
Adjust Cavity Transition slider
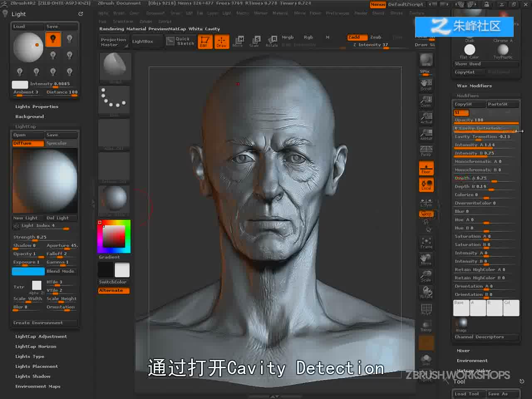coord(486,137)
